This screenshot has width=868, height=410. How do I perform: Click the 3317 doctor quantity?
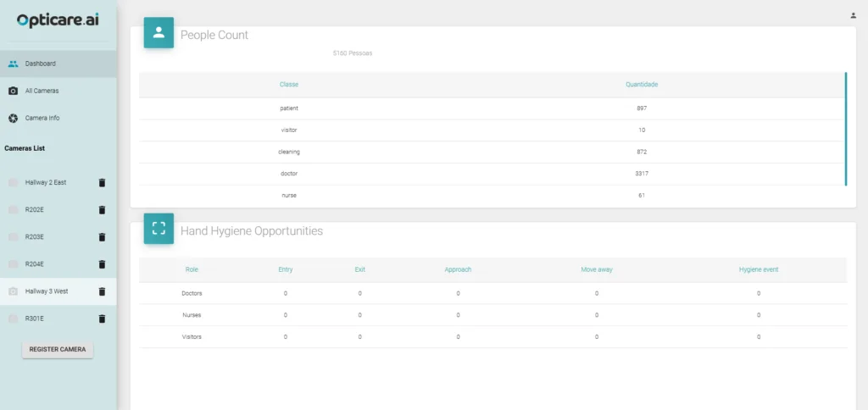[x=642, y=174]
